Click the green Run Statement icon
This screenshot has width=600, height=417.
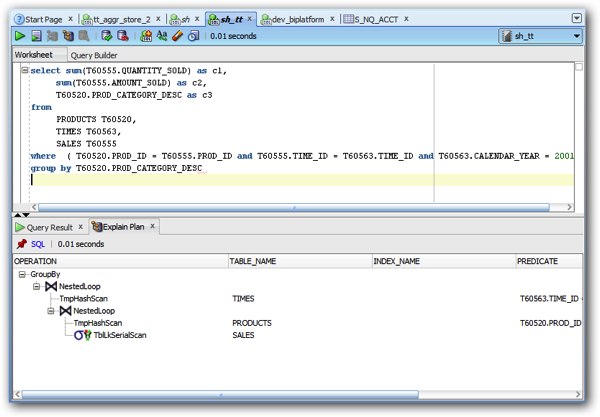pyautogui.click(x=19, y=36)
